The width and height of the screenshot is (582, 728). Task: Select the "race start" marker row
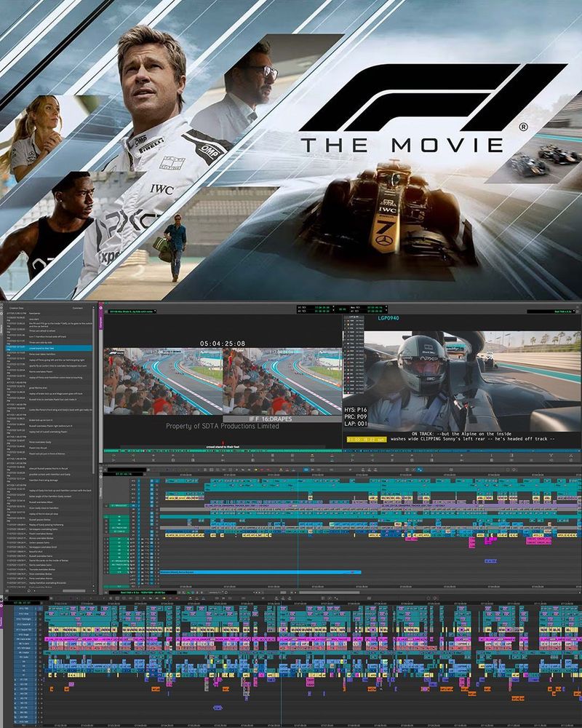click(49, 320)
